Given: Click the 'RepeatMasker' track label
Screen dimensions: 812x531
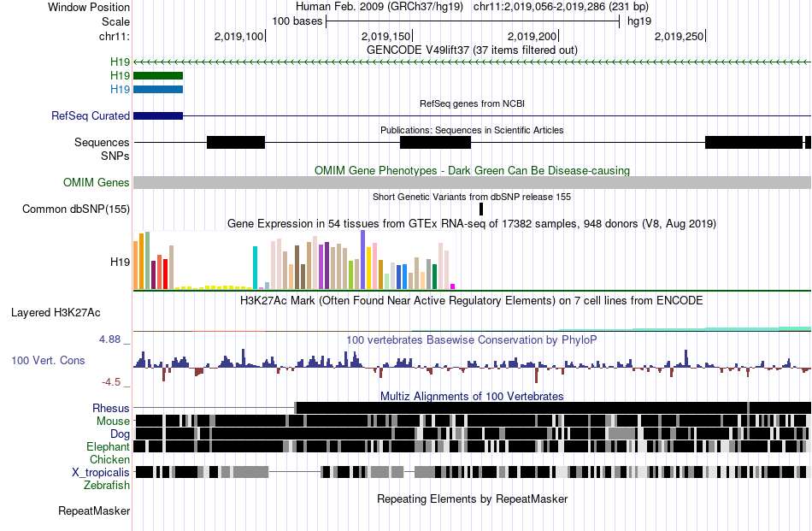Looking at the screenshot, I should pos(94,511).
